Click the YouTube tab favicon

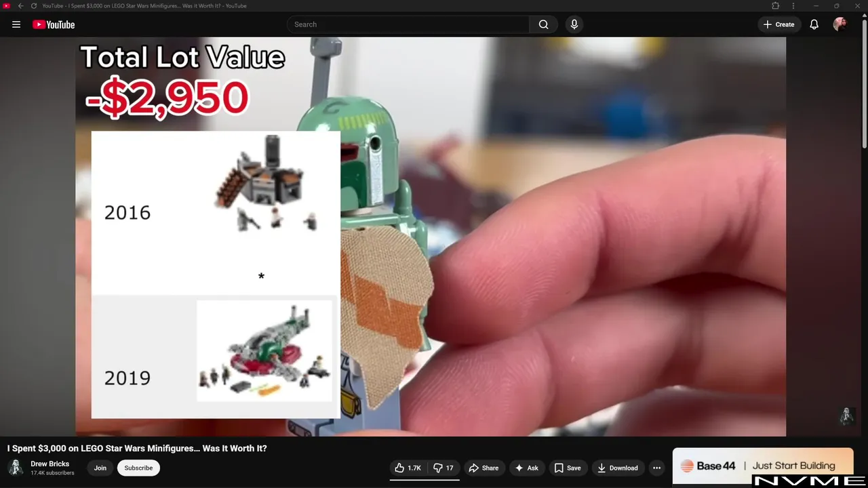click(x=7, y=6)
